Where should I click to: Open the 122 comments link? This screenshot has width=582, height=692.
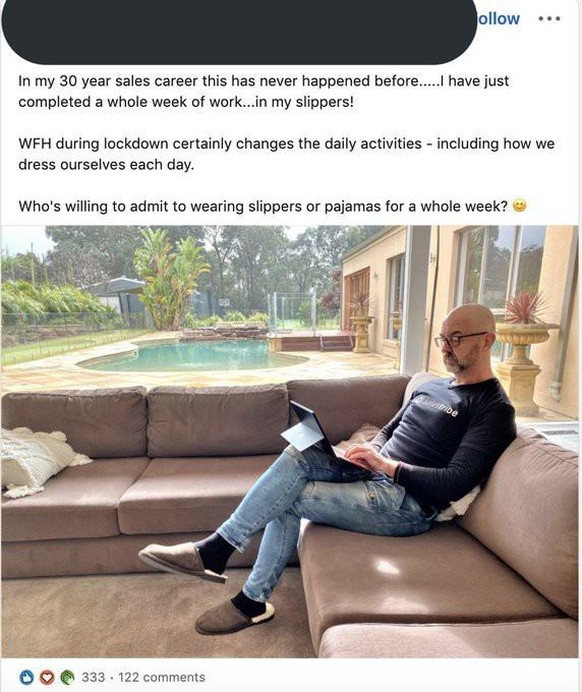click(162, 677)
